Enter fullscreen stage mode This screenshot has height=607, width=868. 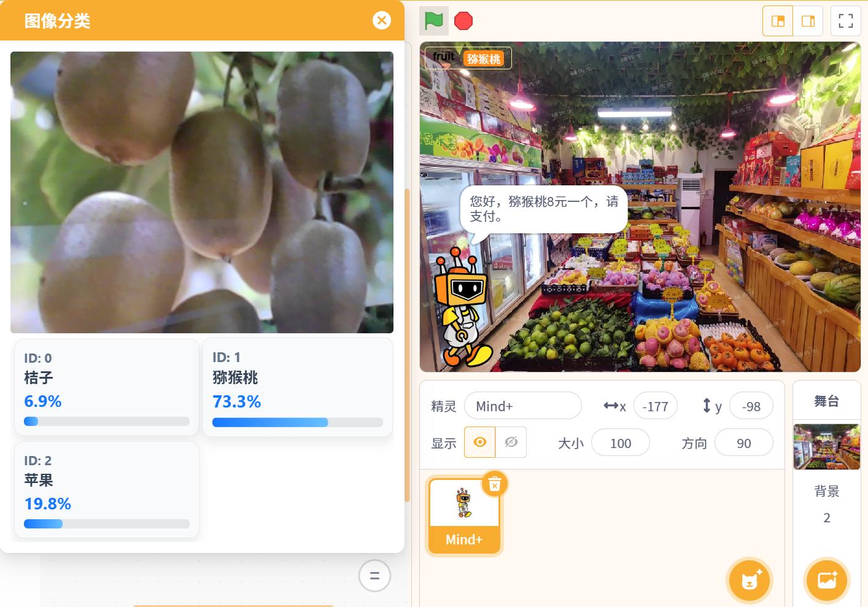point(845,21)
